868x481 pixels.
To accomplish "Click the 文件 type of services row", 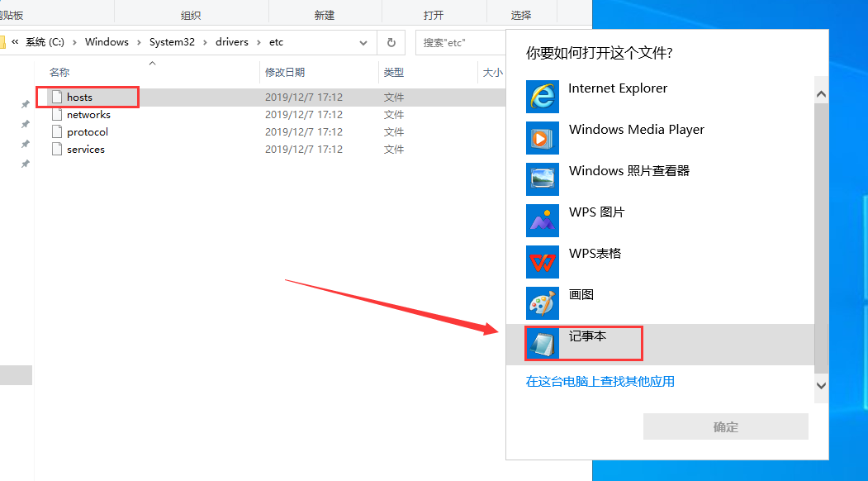I will 394,149.
